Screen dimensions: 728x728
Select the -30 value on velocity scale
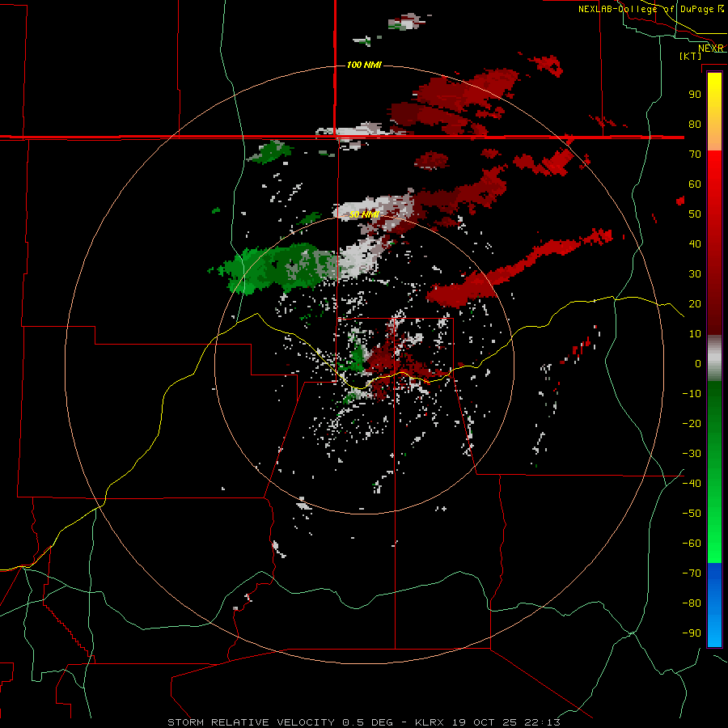click(x=692, y=454)
